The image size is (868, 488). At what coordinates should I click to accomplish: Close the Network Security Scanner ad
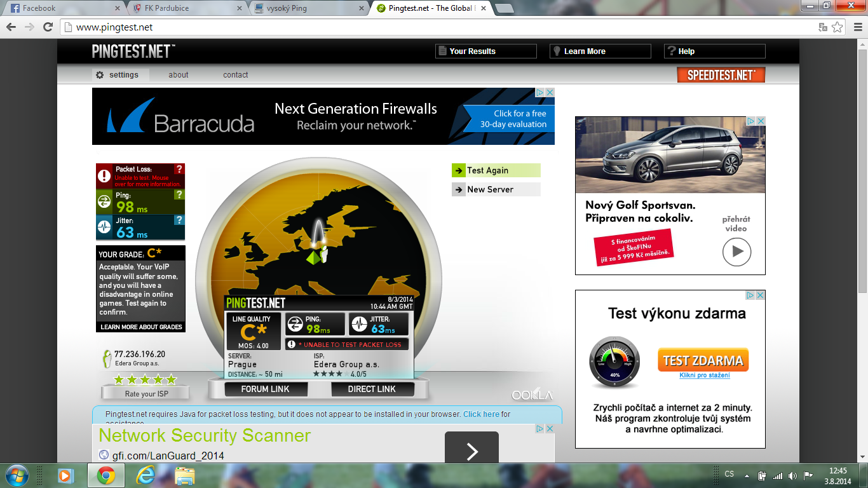[550, 429]
